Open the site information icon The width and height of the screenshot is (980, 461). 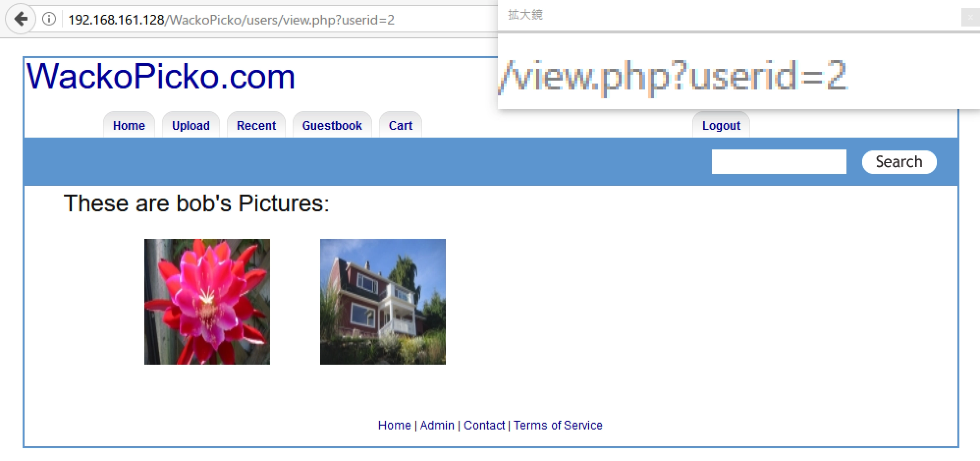pyautogui.click(x=49, y=19)
